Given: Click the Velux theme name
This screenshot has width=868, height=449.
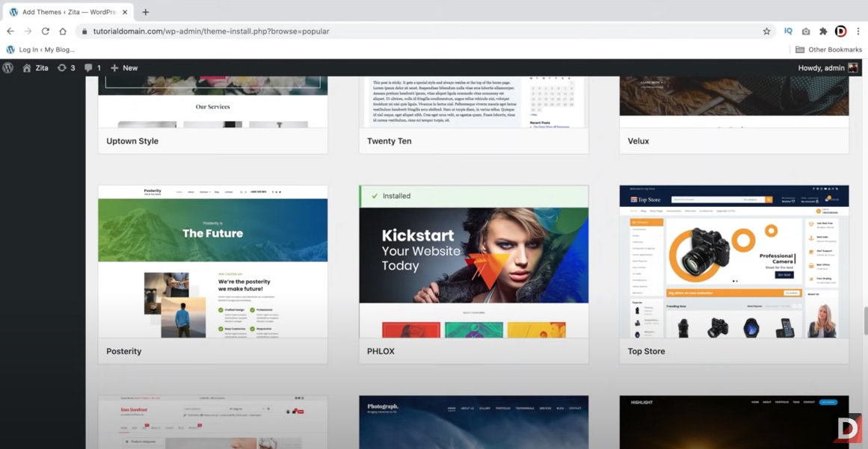Looking at the screenshot, I should click(638, 141).
